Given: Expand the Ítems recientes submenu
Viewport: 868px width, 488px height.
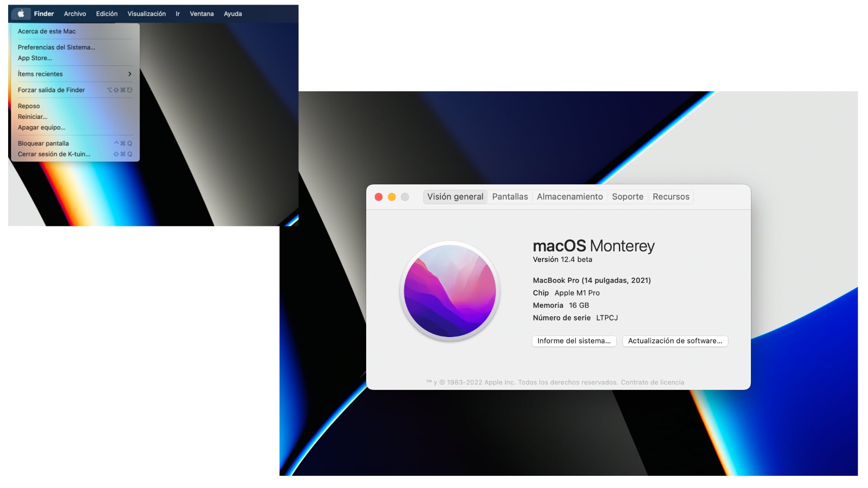Looking at the screenshot, I should 40,74.
